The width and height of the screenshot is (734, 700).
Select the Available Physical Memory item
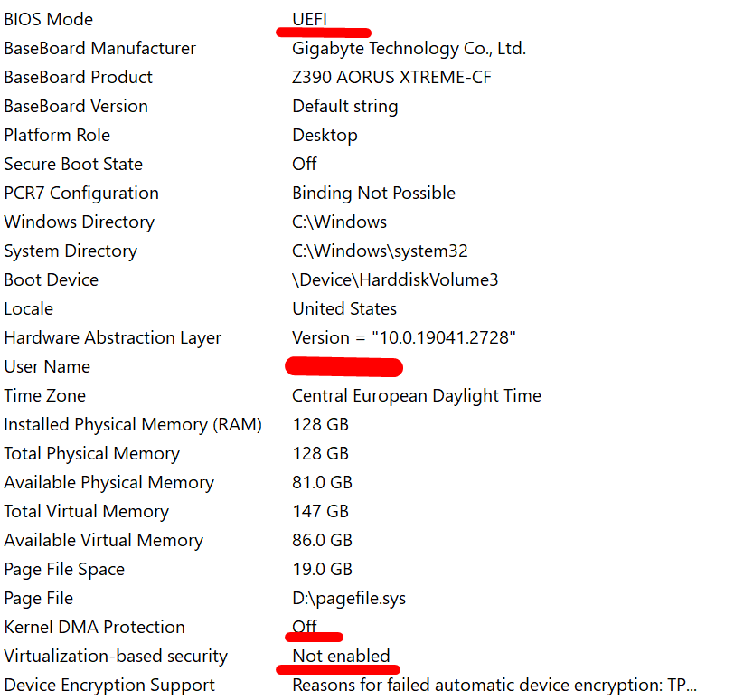pyautogui.click(x=108, y=482)
